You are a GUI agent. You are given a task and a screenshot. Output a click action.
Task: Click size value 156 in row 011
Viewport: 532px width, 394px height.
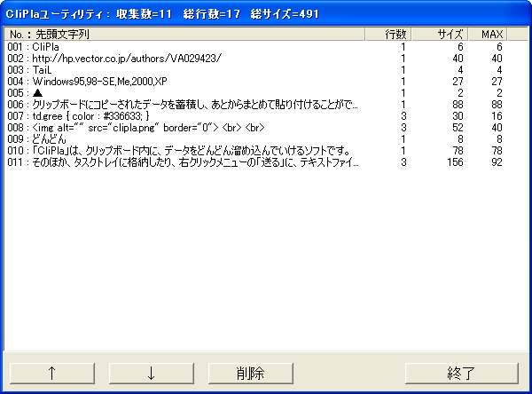[x=455, y=162]
